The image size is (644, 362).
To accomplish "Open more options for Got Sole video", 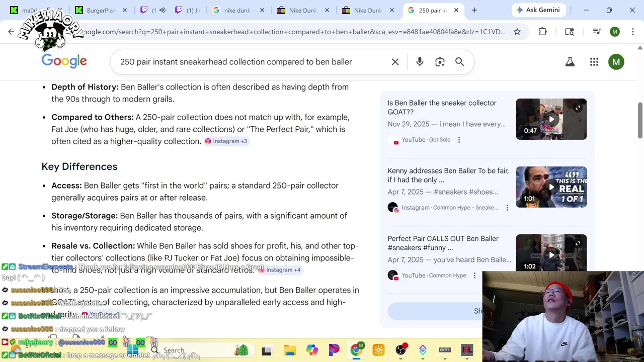I will pyautogui.click(x=459, y=140).
